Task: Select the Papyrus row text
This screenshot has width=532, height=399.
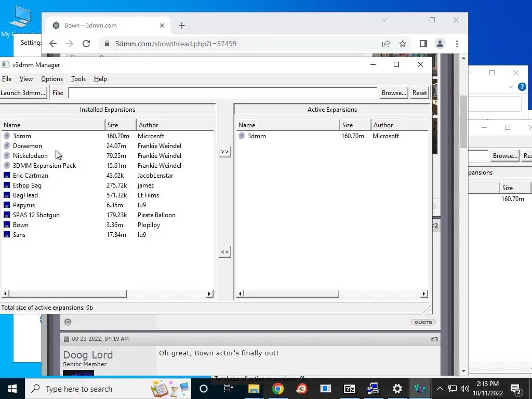Action: (24, 205)
